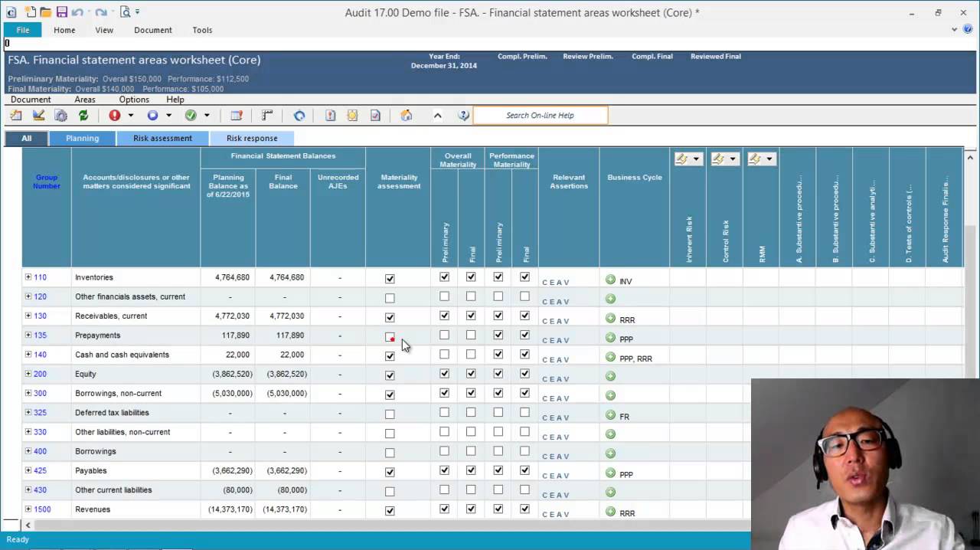980x550 pixels.
Task: Click the Group Number column header link
Action: pos(46,182)
